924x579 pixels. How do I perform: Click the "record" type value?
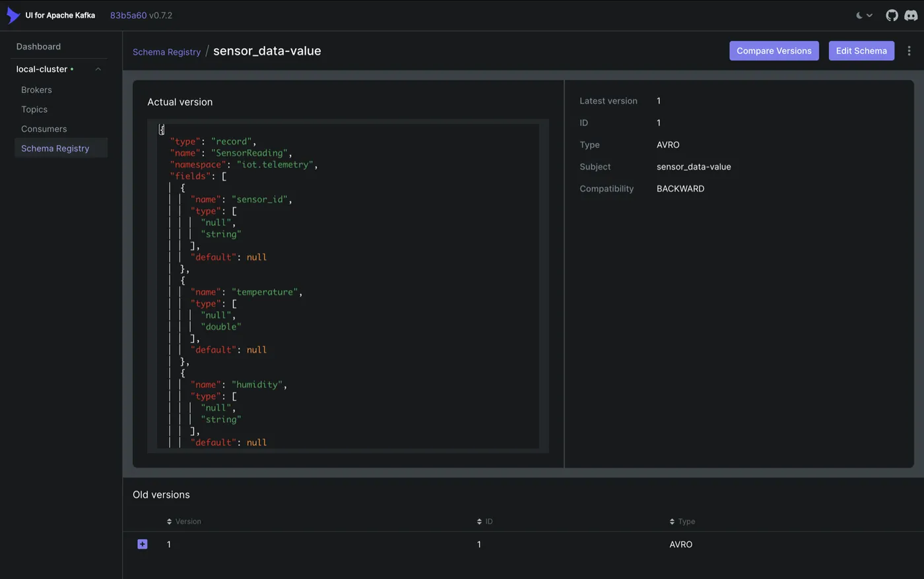pyautogui.click(x=231, y=142)
